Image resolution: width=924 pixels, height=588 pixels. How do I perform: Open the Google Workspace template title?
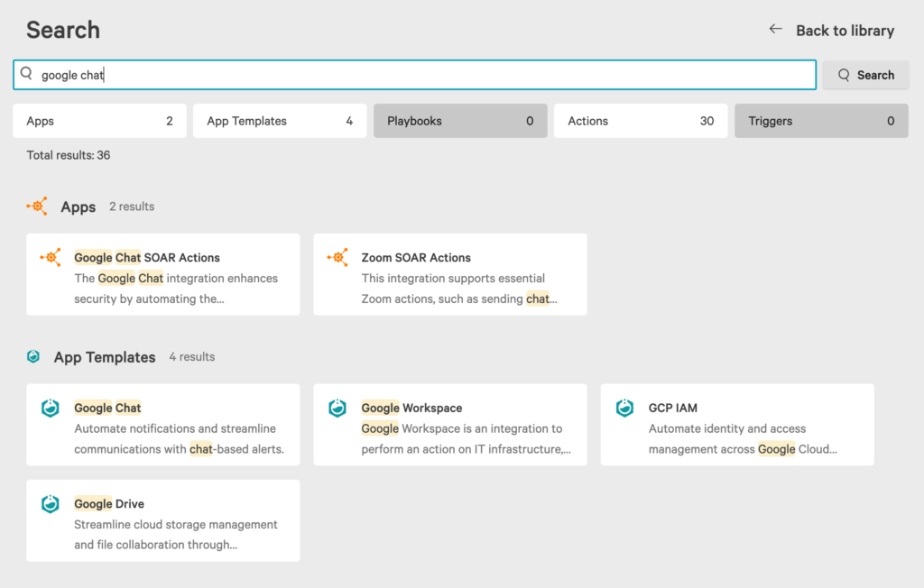pos(411,408)
